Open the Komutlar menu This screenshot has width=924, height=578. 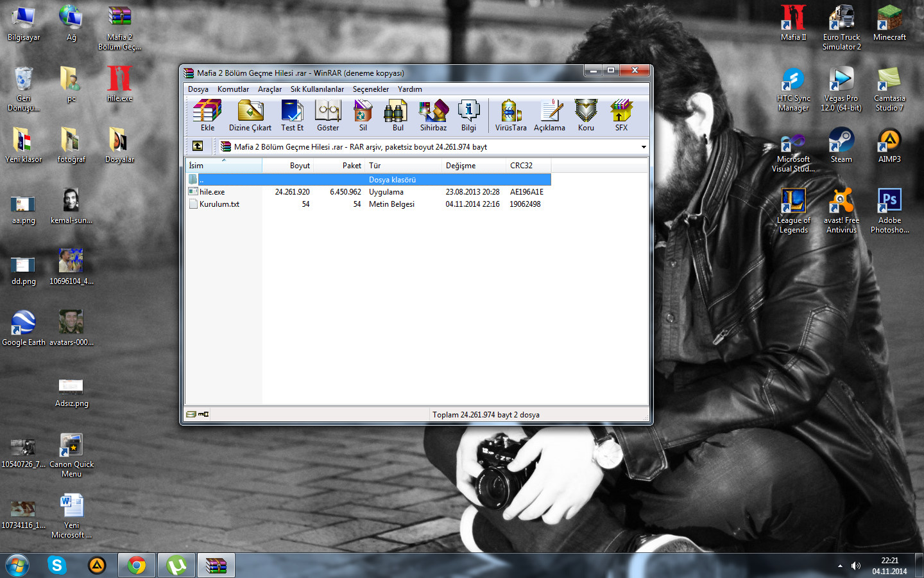[233, 89]
